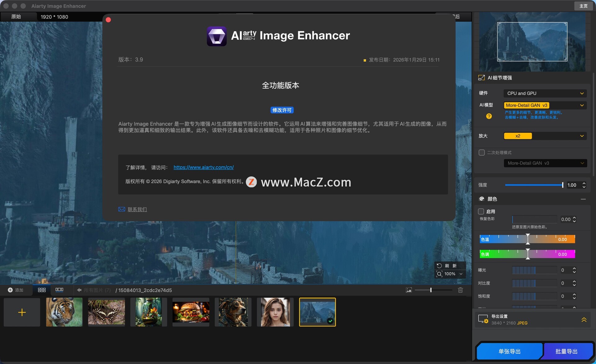Click the 修改许可 button
Screen dimensions: 596x364
282,110
